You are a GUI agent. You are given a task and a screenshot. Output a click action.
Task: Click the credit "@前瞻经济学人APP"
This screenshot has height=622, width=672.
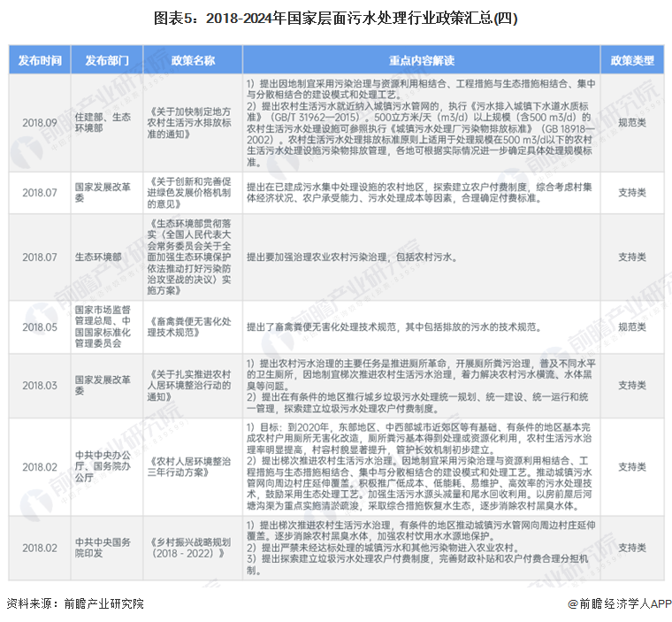620,603
